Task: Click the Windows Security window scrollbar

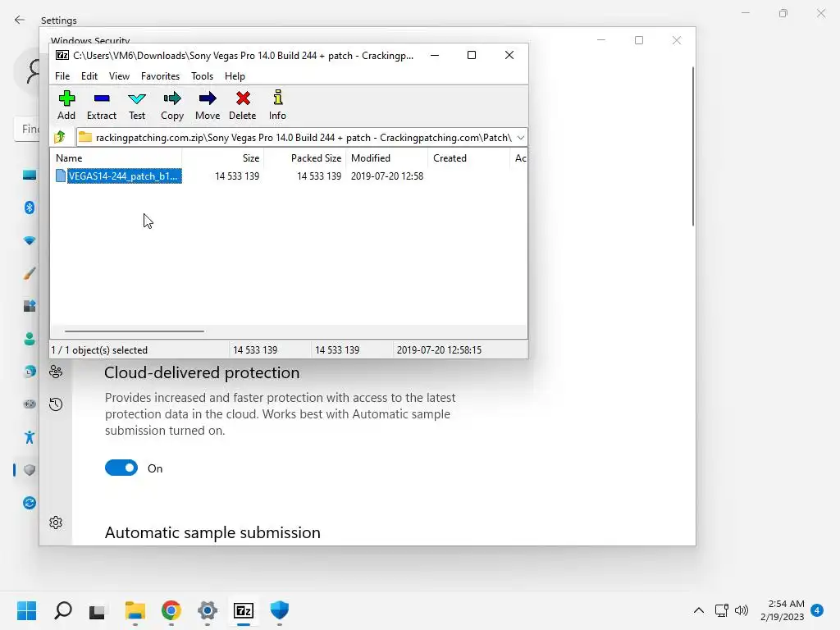Action: pyautogui.click(x=692, y=146)
